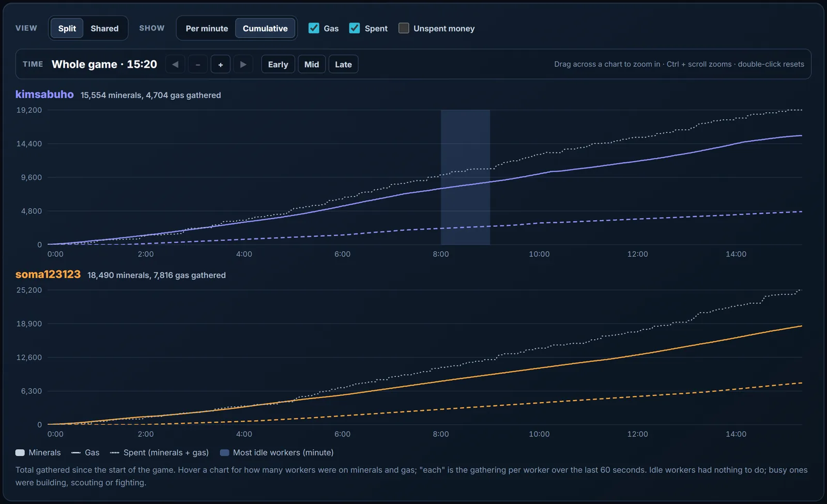
Task: Click the Spent legend dotted marker
Action: click(x=115, y=453)
